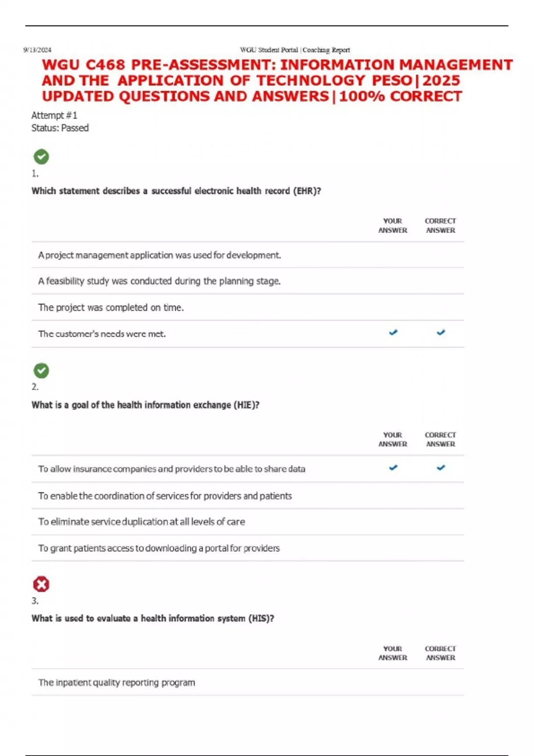Click correct-answer checkmark for "The customer's needs were met"
534x756 pixels.
(441, 333)
